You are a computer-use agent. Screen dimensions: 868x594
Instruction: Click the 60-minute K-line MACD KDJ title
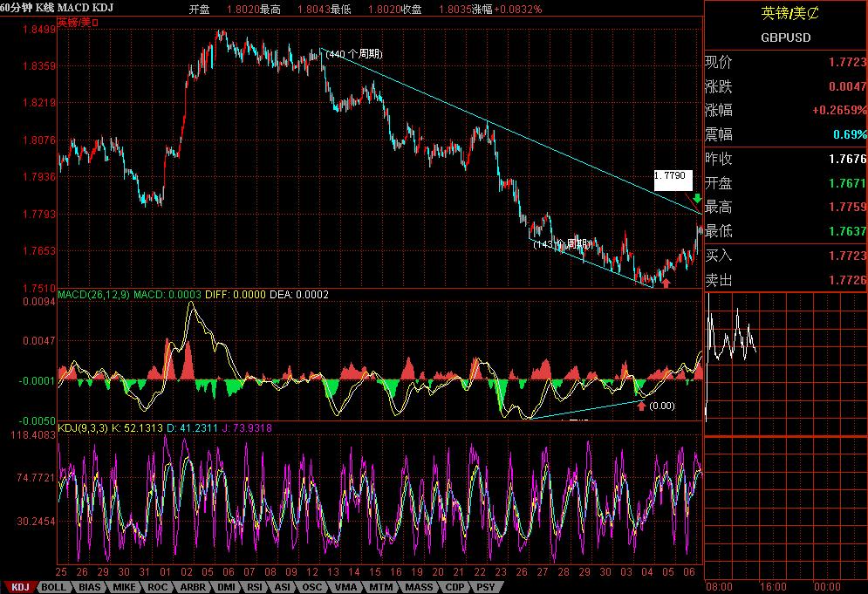tap(56, 8)
